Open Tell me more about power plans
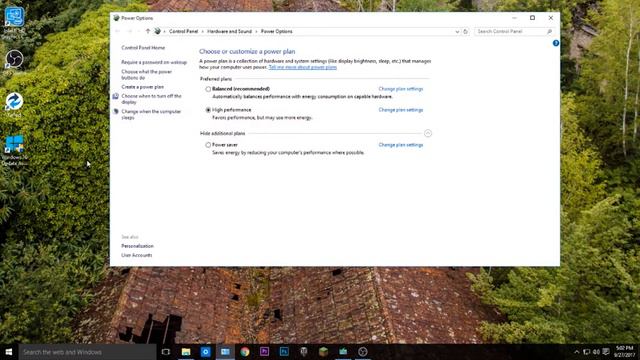This screenshot has height=360, width=640. [302, 67]
